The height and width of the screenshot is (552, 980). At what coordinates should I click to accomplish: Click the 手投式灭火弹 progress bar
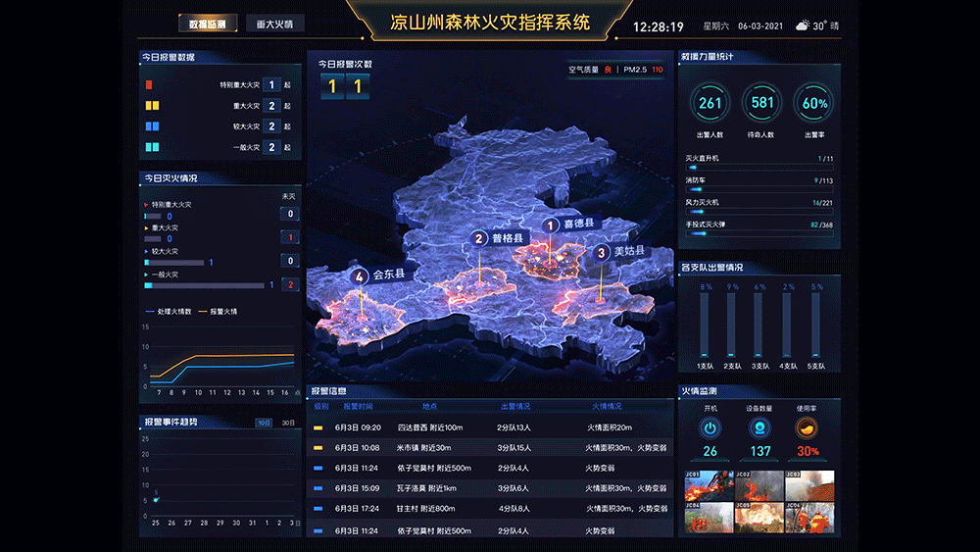[759, 233]
